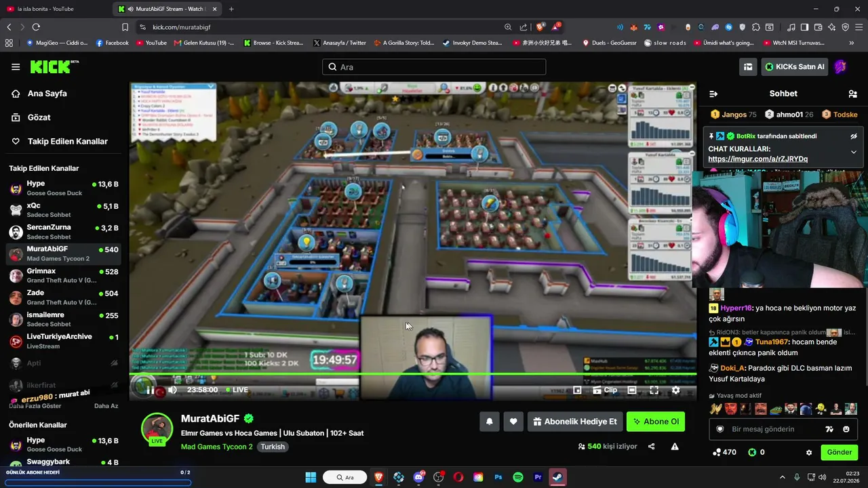
Task: Switch the player to fullscreen
Action: [x=654, y=390]
